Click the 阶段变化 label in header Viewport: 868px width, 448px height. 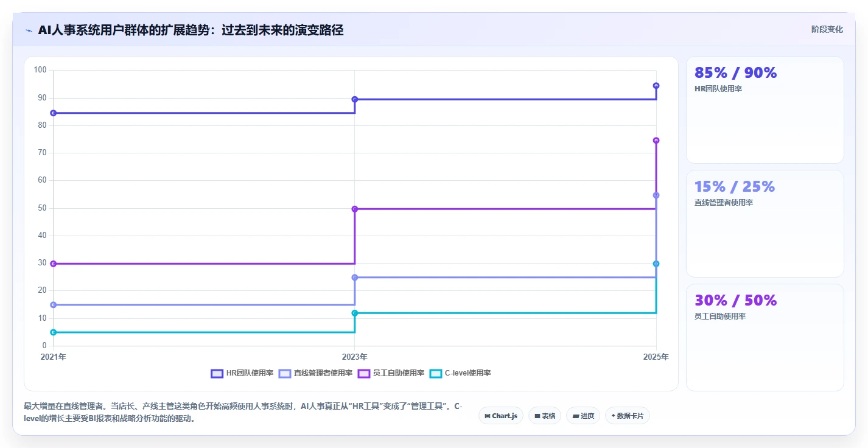pos(827,29)
